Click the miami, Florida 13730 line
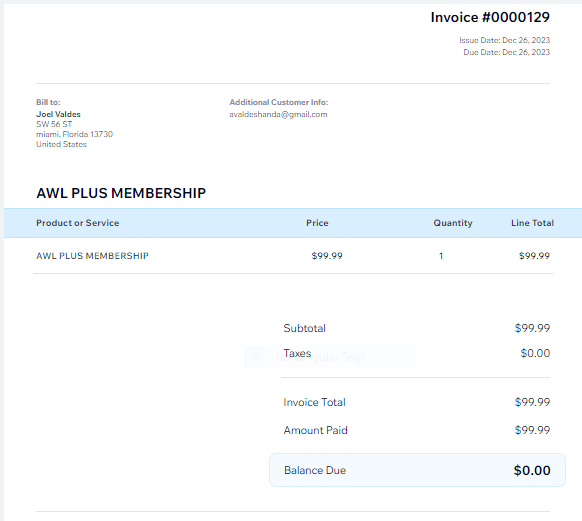Viewport: 582px width, 521px height. click(74, 134)
